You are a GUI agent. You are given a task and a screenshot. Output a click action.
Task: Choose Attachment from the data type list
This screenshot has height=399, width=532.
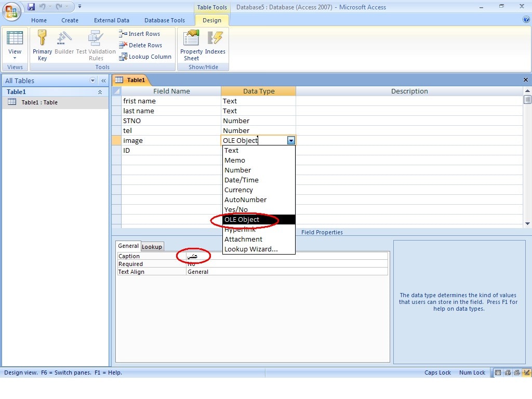(x=259, y=239)
